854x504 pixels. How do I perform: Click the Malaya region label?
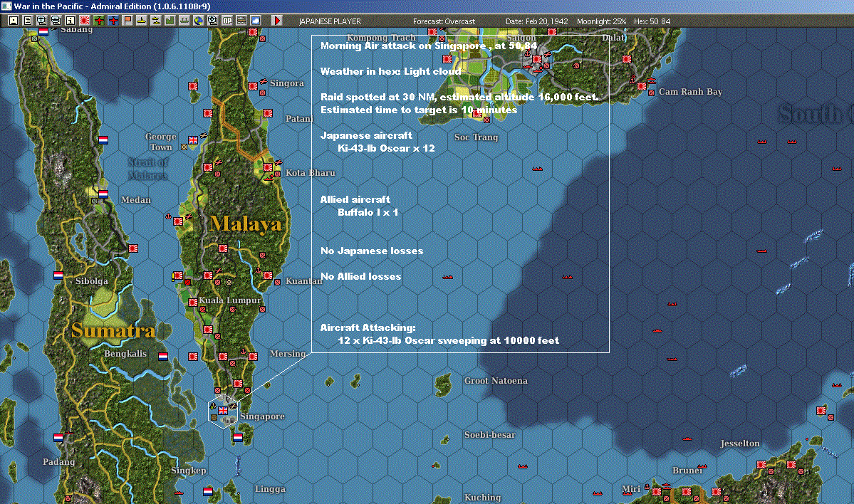coord(246,224)
